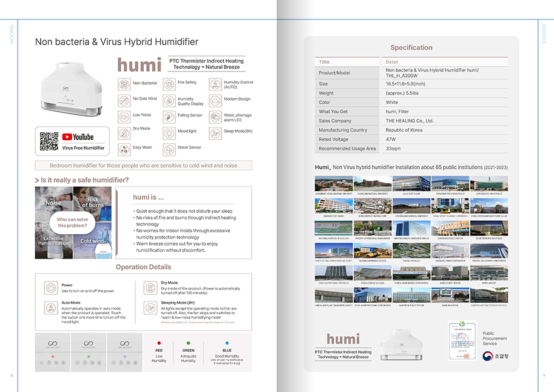The width and height of the screenshot is (554, 392).
Task: Select the Water Sensor icon
Action: [x=169, y=147]
